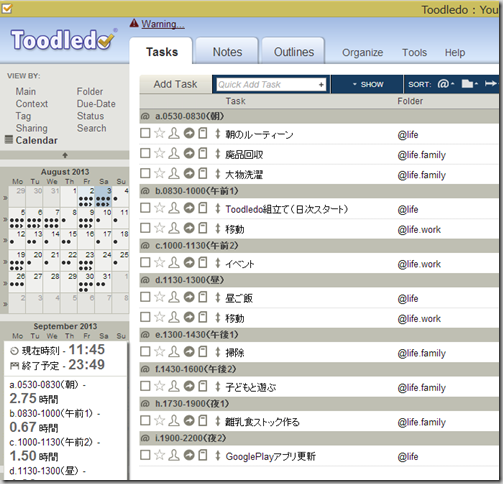Mark 掃除 as done
The width and height of the screenshot is (503, 484).
pos(145,351)
